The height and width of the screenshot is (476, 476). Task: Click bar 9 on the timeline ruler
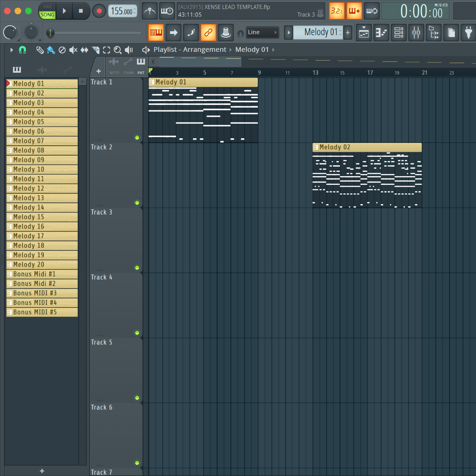[x=259, y=73]
